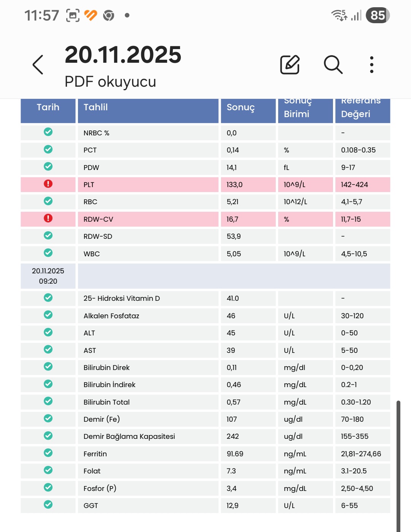Tap the Sonuç column header

coord(248,108)
